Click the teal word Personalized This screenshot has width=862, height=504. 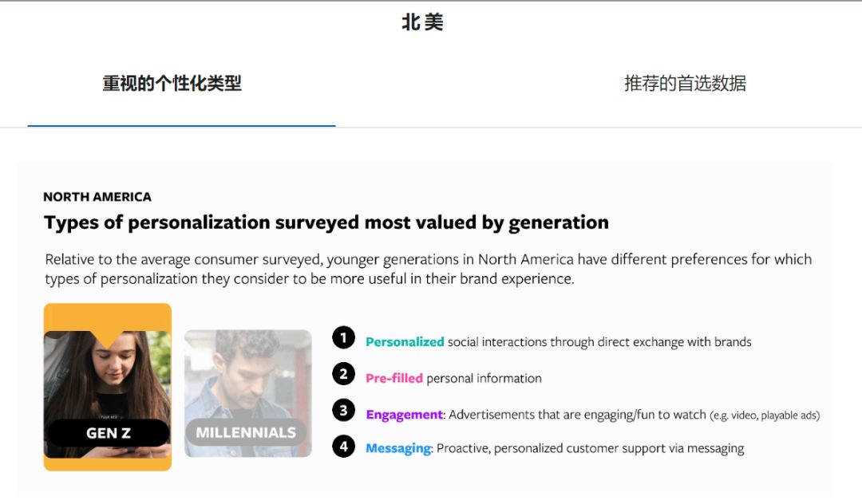pyautogui.click(x=405, y=342)
